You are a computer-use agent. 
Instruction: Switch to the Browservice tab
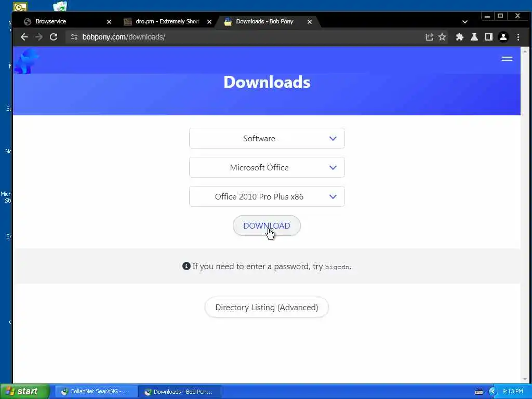pos(64,21)
